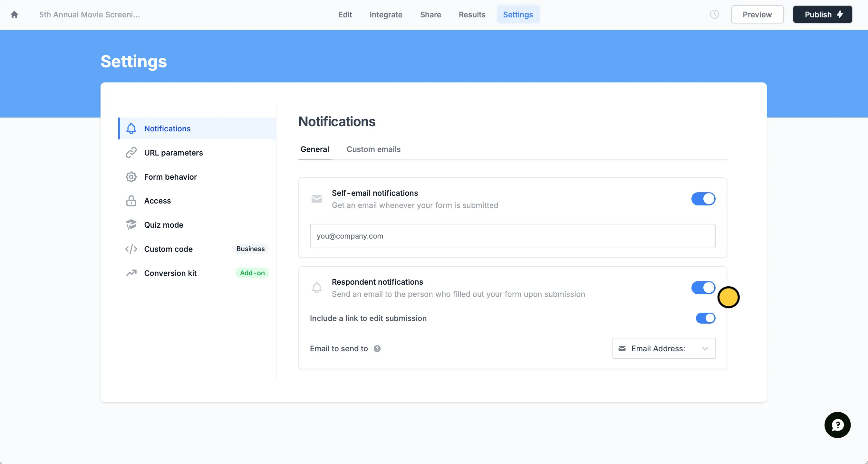Click "Get an email whenever your form is submitted"
Screen dimensions: 868x464
(415, 205)
